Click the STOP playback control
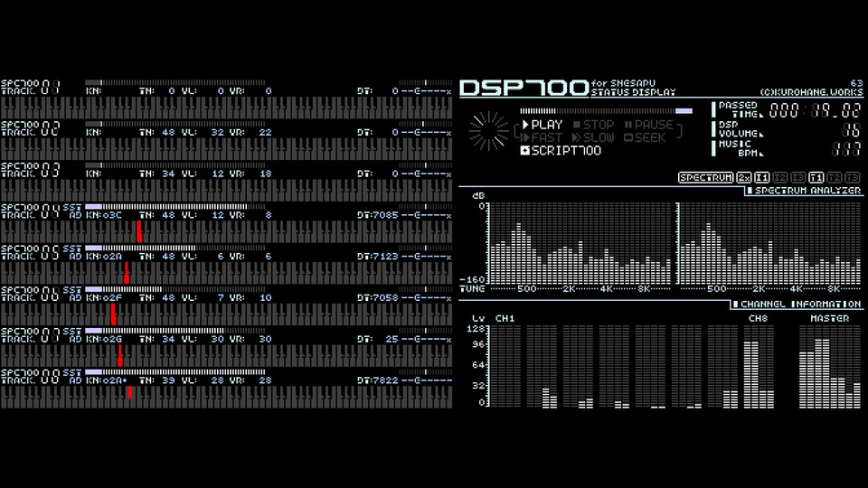 (593, 125)
